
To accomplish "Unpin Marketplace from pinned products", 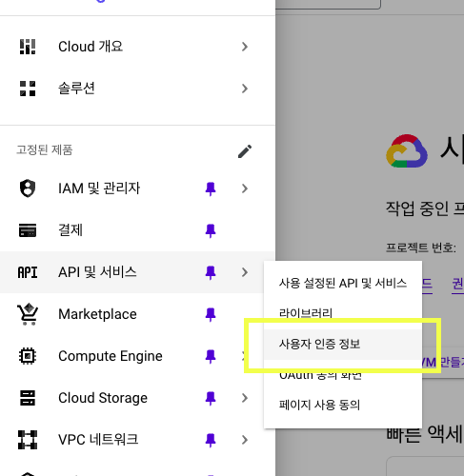I will click(x=211, y=314).
